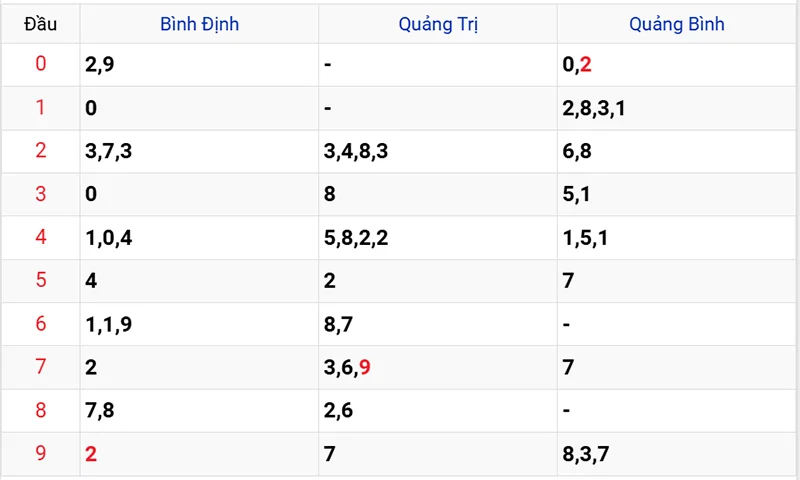The image size is (800, 480).
Task: Click Quảng Trị cell showing 3,6,9
Action: point(347,367)
